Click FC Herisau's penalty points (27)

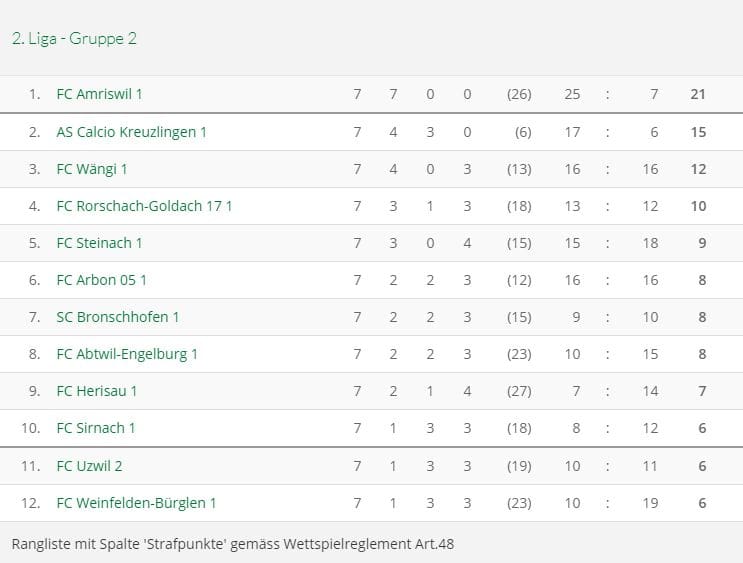coord(519,391)
